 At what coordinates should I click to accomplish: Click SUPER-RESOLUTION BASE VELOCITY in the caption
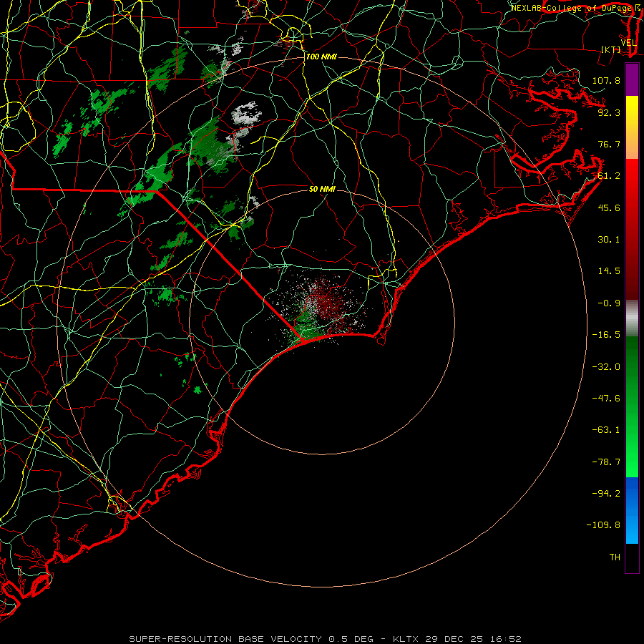point(225,639)
